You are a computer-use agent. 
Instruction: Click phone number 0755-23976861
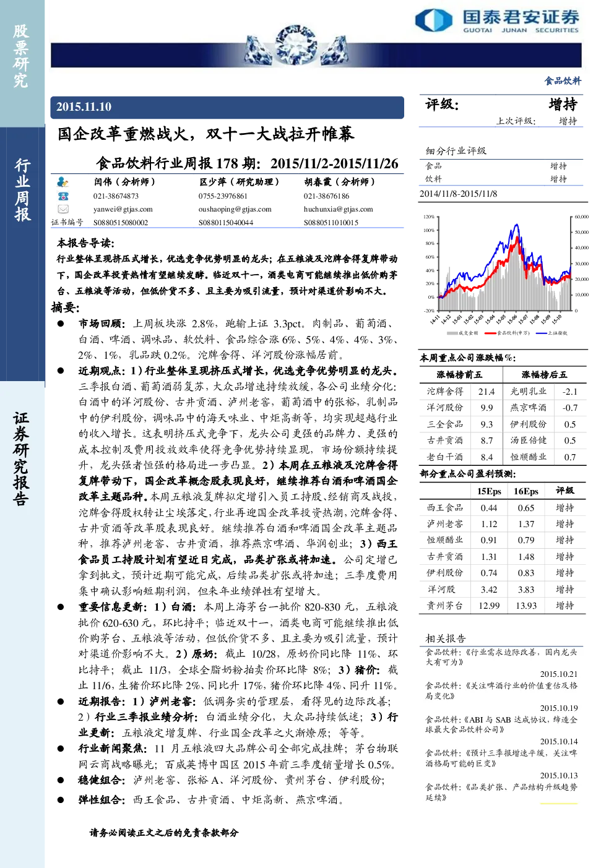click(223, 196)
